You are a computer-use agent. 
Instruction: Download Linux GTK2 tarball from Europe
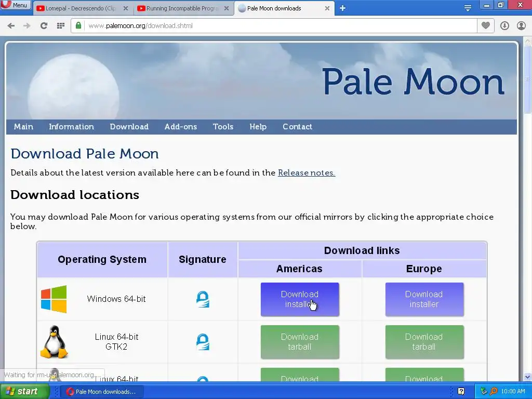click(x=424, y=342)
